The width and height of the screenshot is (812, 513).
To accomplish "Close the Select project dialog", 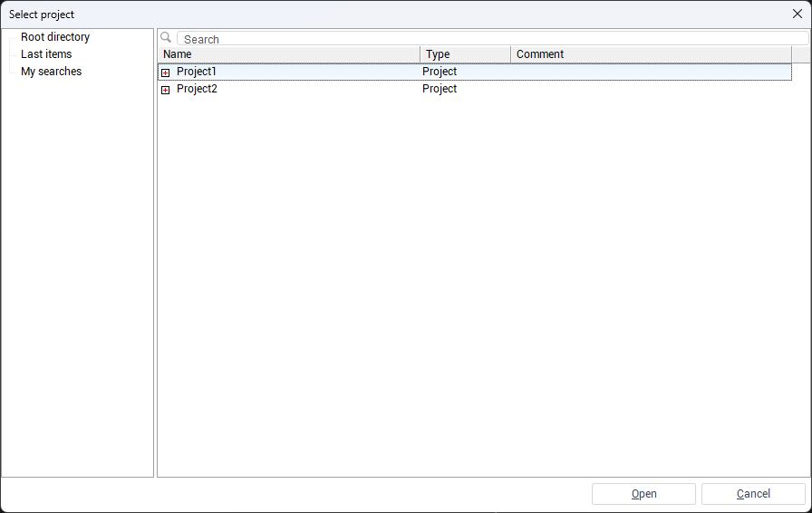I will click(x=797, y=14).
